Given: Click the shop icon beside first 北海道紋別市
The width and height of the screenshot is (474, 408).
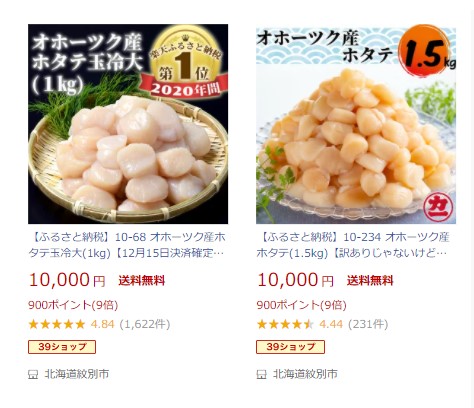Looking at the screenshot, I should (x=33, y=375).
